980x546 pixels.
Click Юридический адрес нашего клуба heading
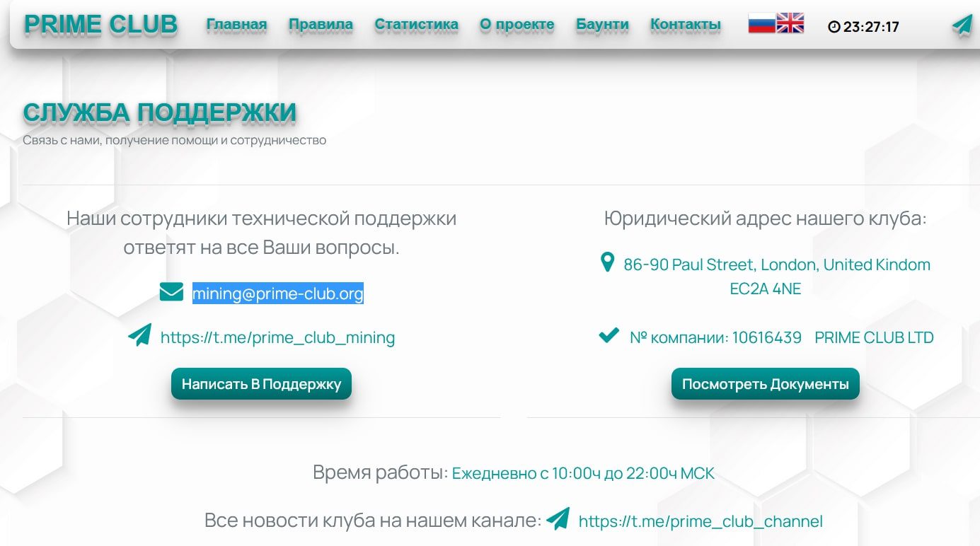click(766, 219)
